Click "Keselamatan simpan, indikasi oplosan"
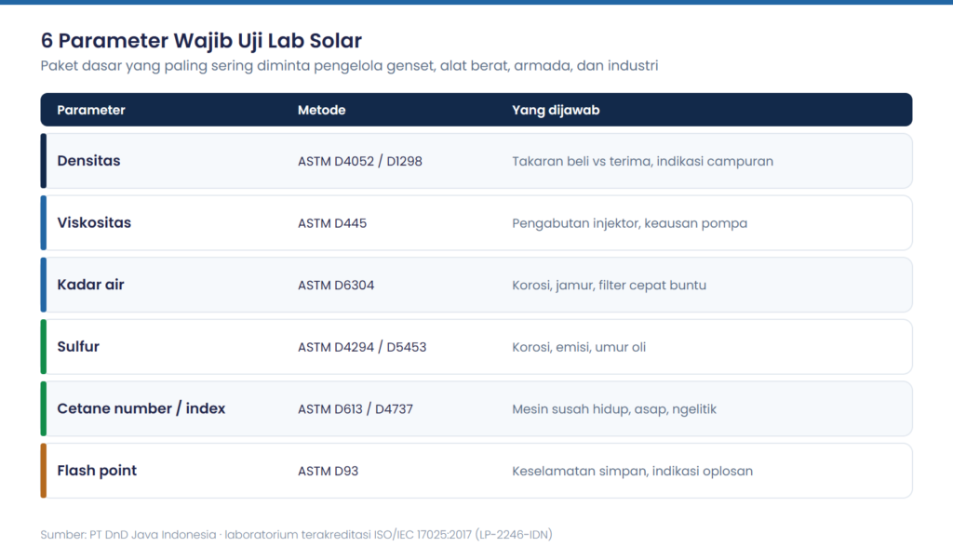The width and height of the screenshot is (953, 560). coord(632,472)
